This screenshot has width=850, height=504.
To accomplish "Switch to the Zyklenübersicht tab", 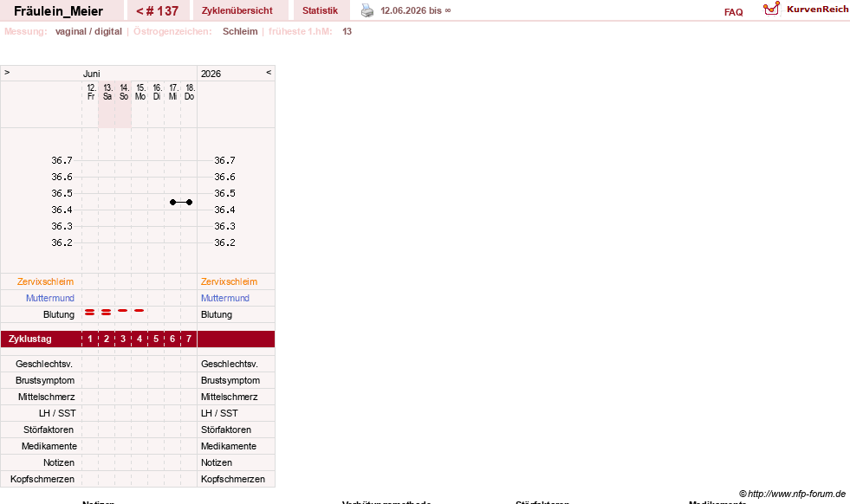I will 237,10.
